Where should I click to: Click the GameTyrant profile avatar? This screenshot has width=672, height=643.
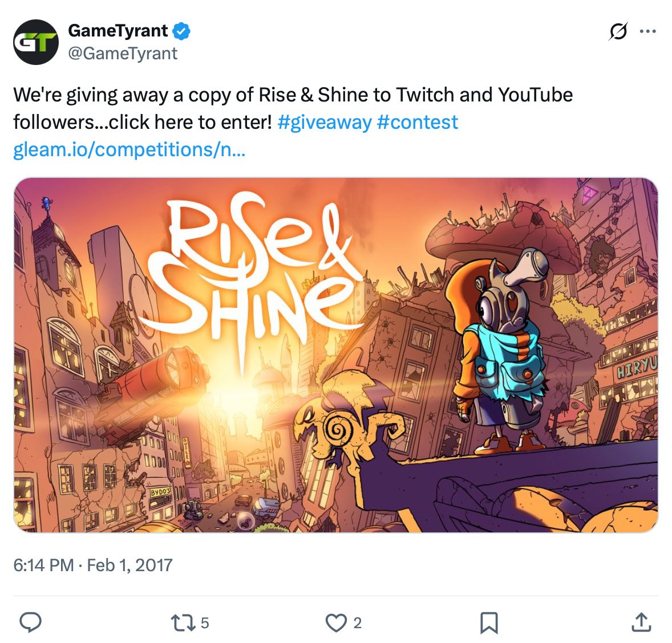pos(35,40)
